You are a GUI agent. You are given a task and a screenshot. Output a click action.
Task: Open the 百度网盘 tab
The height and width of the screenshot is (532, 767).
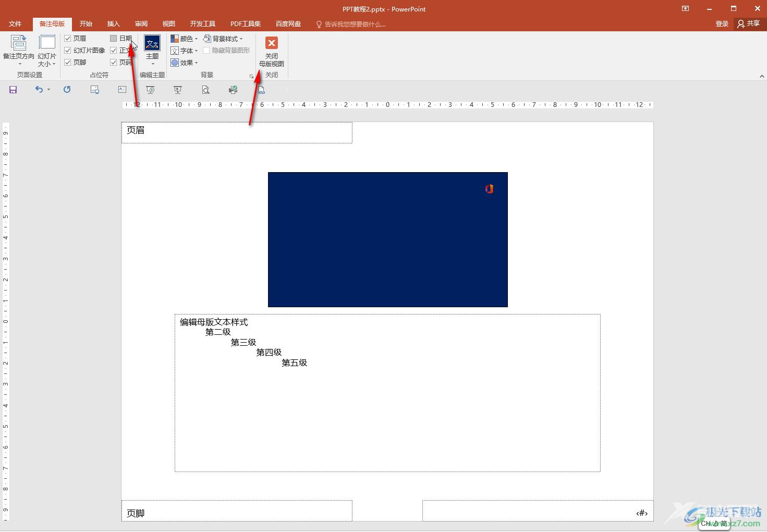(288, 24)
